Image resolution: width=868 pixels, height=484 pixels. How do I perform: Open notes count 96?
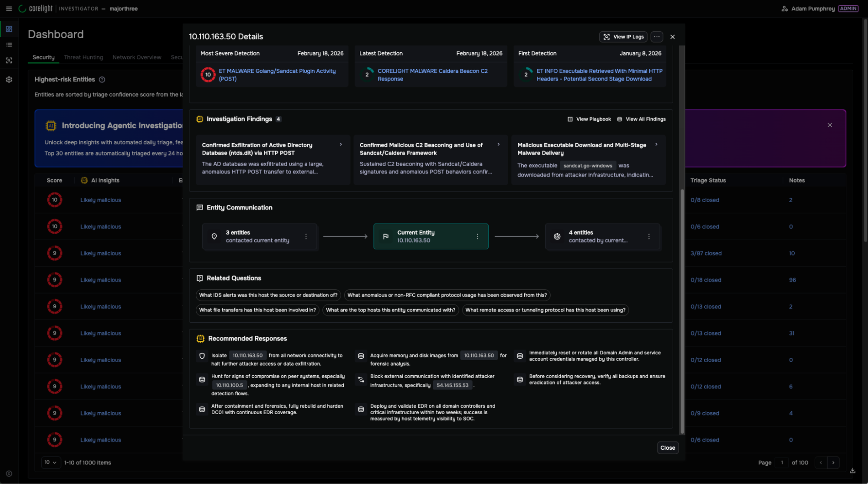coord(792,280)
